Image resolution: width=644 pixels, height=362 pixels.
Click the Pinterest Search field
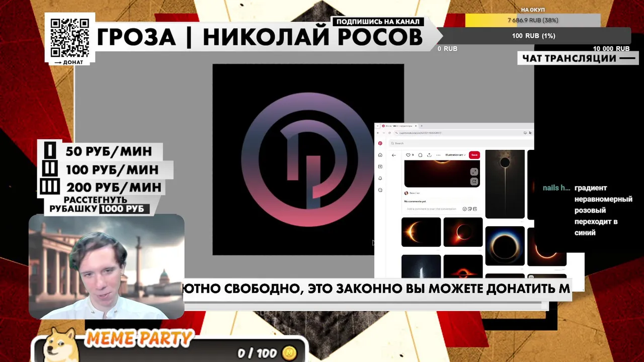coord(461,143)
